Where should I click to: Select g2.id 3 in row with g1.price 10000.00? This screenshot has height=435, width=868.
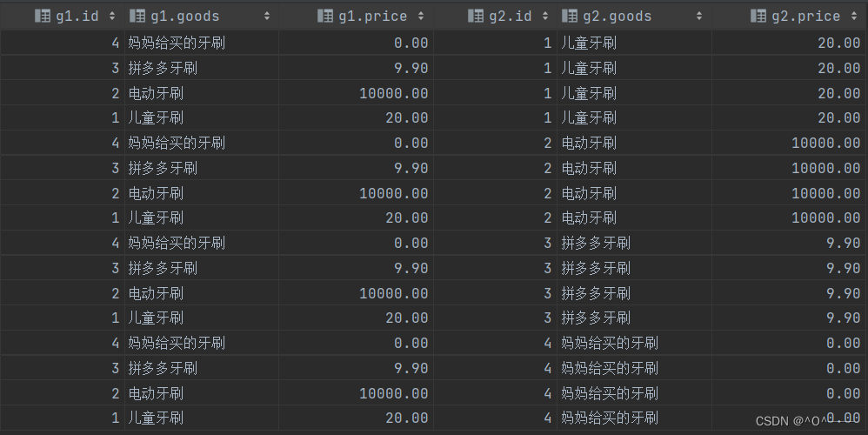tap(547, 293)
